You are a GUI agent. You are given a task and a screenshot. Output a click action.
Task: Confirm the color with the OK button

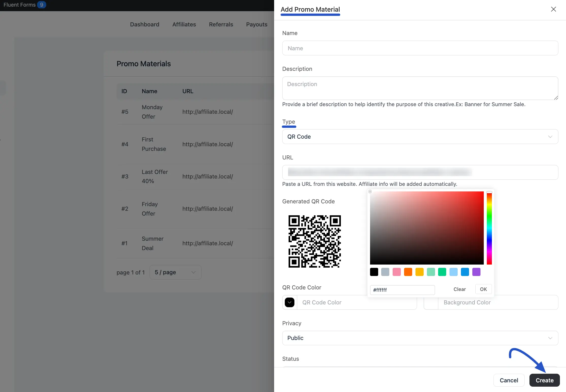click(483, 289)
